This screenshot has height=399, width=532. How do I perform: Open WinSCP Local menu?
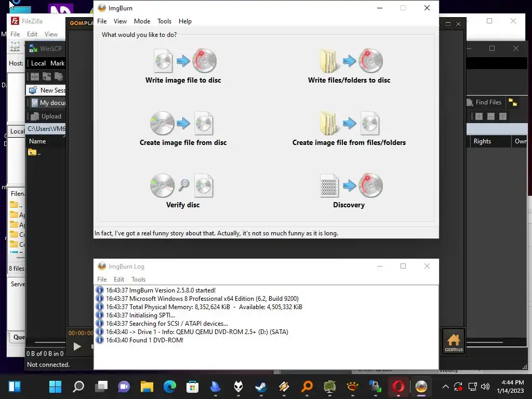[x=38, y=63]
